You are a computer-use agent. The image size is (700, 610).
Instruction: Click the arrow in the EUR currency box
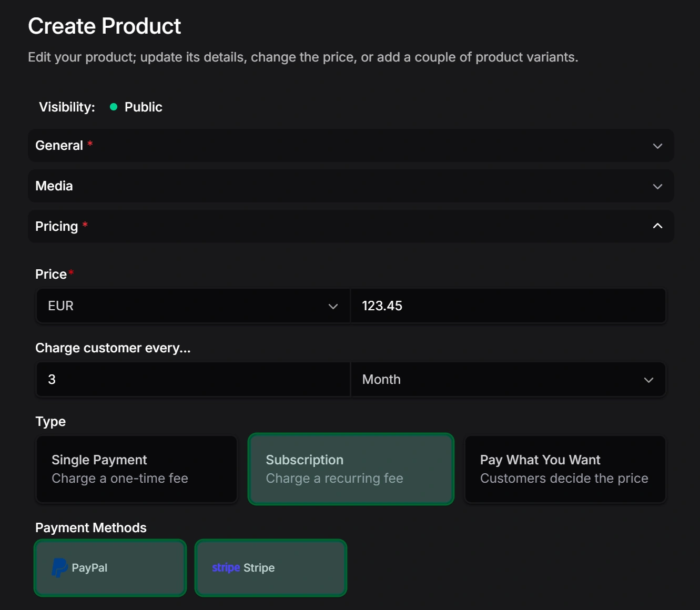(332, 307)
